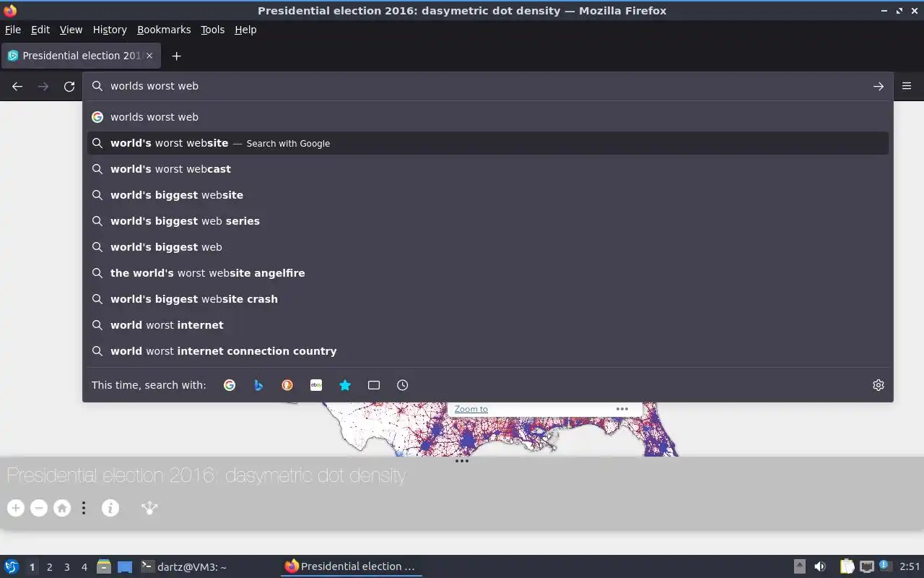
Task: Open file manager icon in taskbar
Action: 104,566
